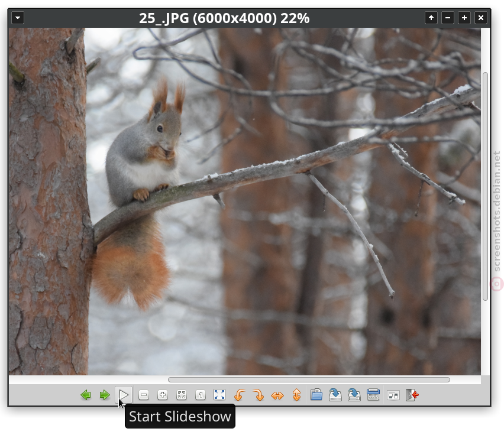This screenshot has height=435, width=504.
Task: Rotate the image clockwise
Action: coord(259,395)
